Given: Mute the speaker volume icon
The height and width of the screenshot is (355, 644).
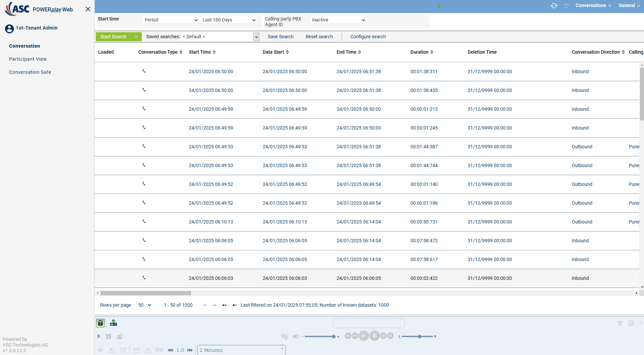Looking at the screenshot, I should click(x=296, y=337).
